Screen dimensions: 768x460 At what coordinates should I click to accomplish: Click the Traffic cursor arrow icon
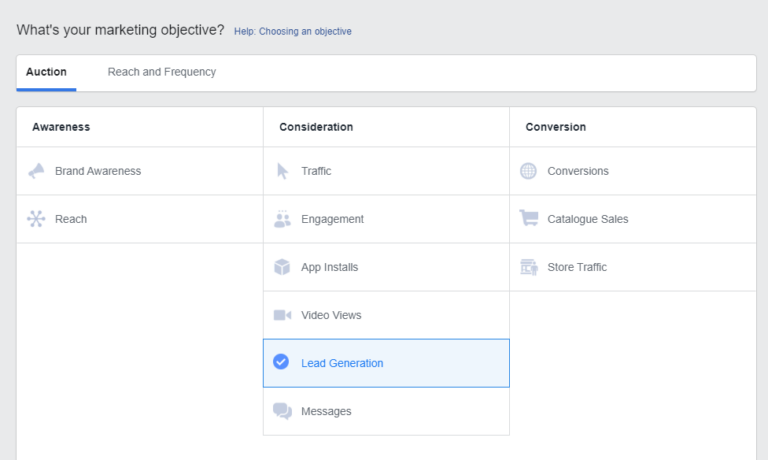coord(283,171)
